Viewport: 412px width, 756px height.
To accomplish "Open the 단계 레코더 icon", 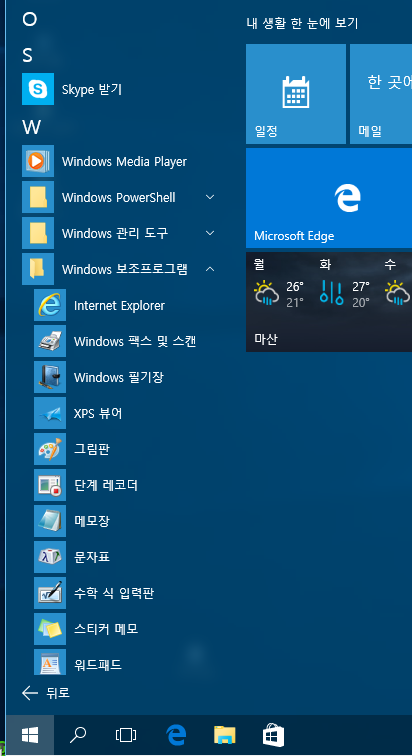I will 50,485.
